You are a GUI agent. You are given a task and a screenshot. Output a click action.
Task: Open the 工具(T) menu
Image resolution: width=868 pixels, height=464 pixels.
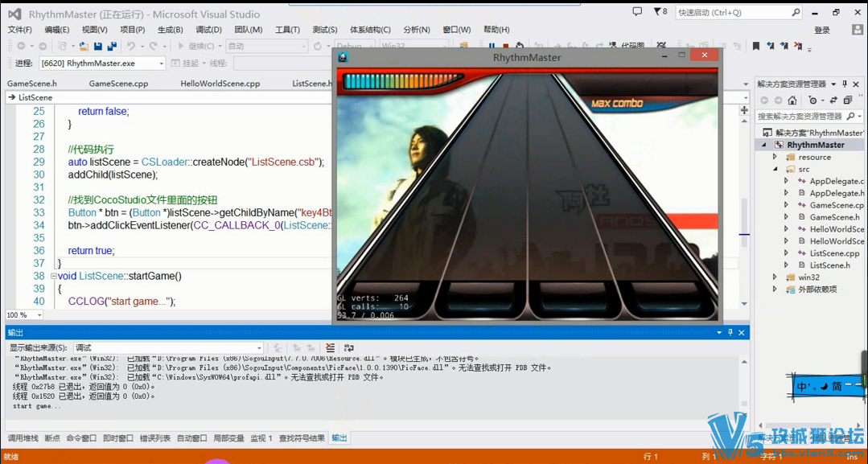pos(287,30)
